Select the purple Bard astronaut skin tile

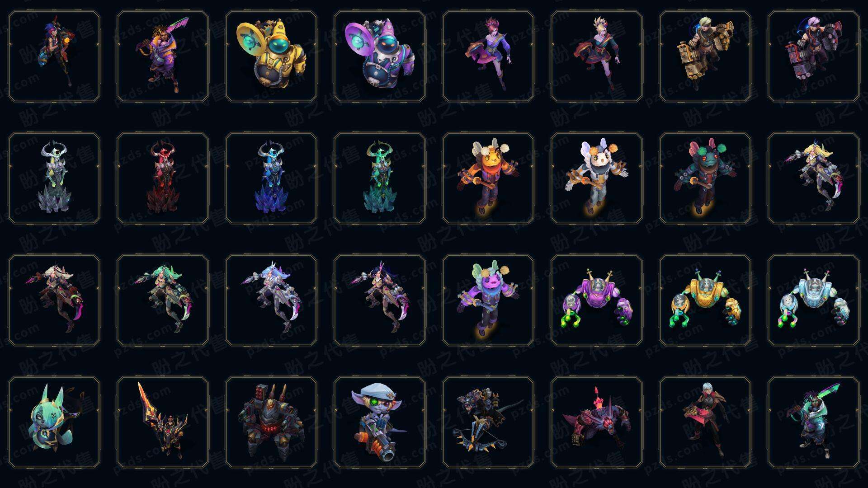click(x=380, y=56)
